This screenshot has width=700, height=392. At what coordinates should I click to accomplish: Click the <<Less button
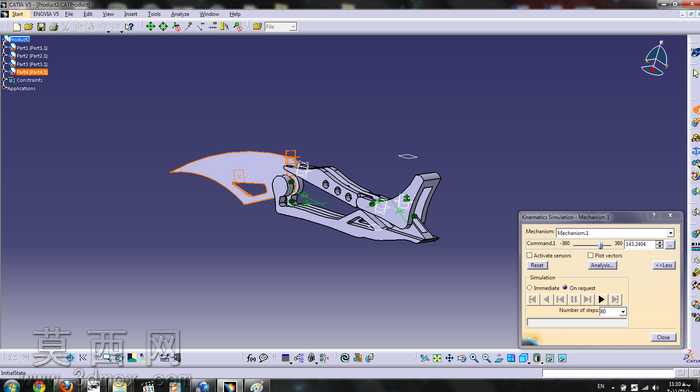click(x=664, y=265)
